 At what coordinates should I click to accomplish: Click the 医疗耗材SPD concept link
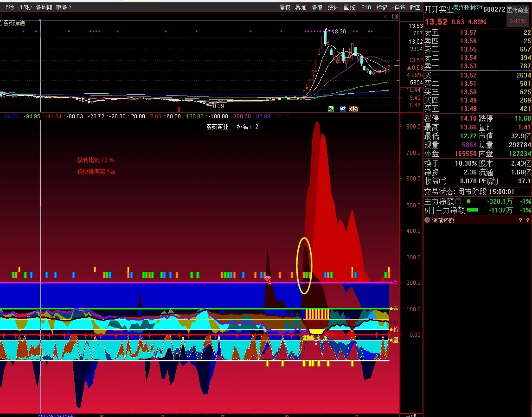[x=468, y=8]
